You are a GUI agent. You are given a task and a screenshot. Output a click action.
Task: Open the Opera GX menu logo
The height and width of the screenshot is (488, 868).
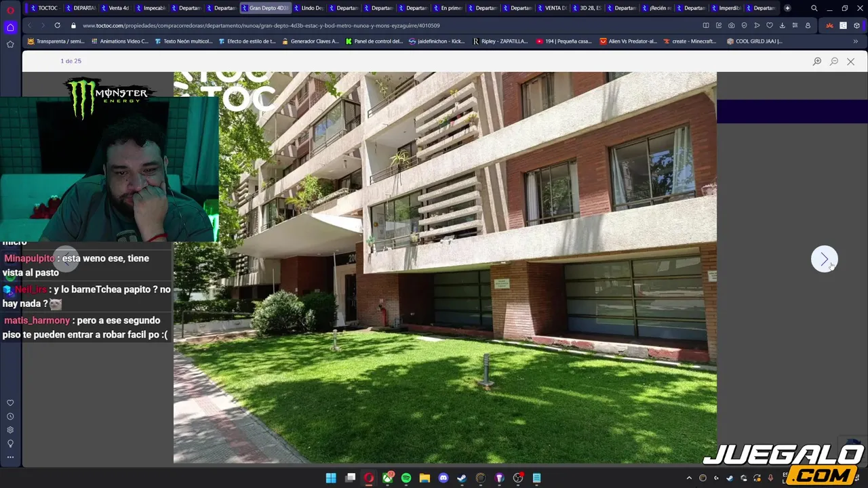[10, 9]
